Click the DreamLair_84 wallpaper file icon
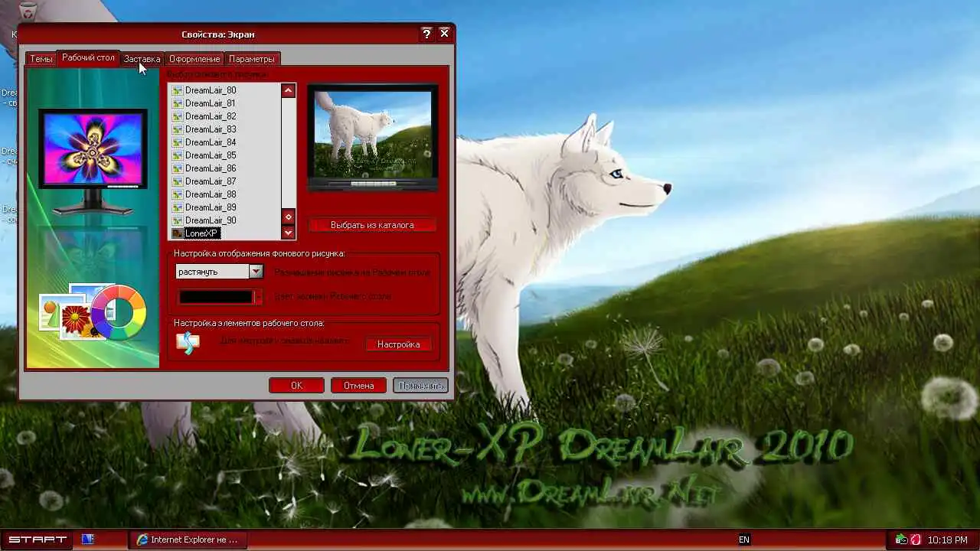Viewport: 980px width, 551px height. 178,142
